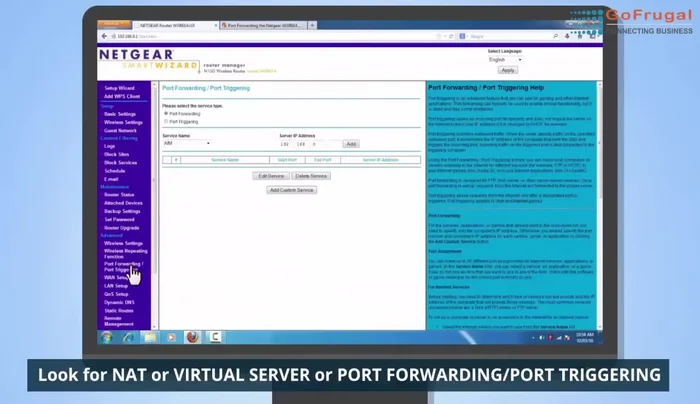Click the volume speaker tray icon
This screenshot has width=700, height=404.
[542, 337]
